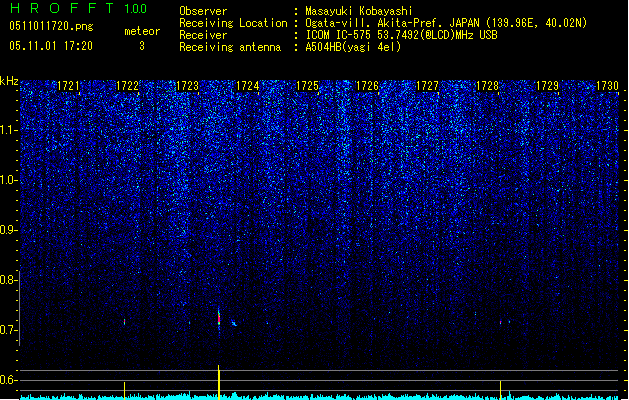Click the 0.8 kHz frequency label
Image resolution: width=629 pixels, height=400 pixels.
(x=8, y=280)
